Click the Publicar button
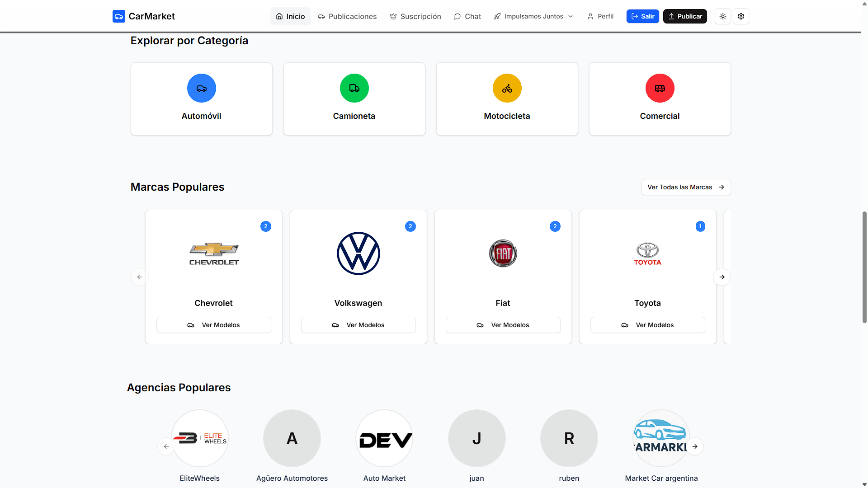 [685, 16]
